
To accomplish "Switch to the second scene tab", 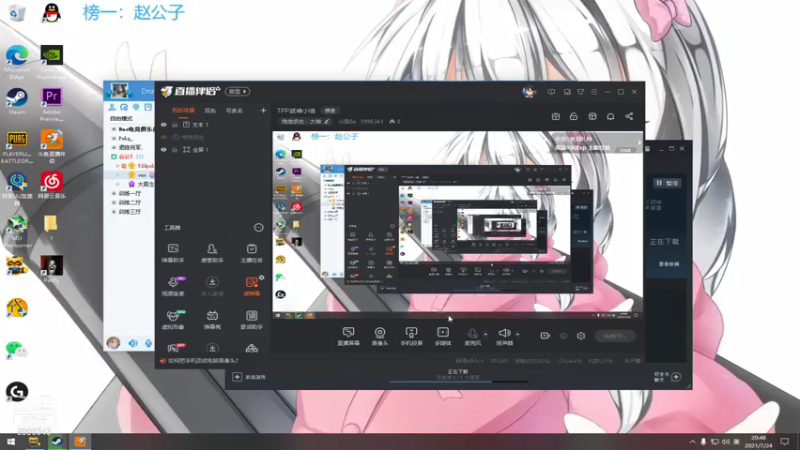I will 210,110.
